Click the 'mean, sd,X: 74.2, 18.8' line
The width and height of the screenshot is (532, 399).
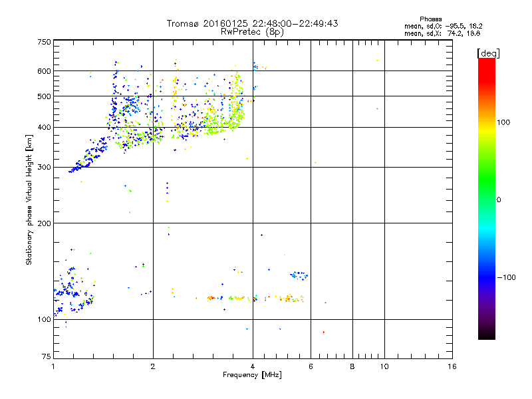pyautogui.click(x=442, y=33)
